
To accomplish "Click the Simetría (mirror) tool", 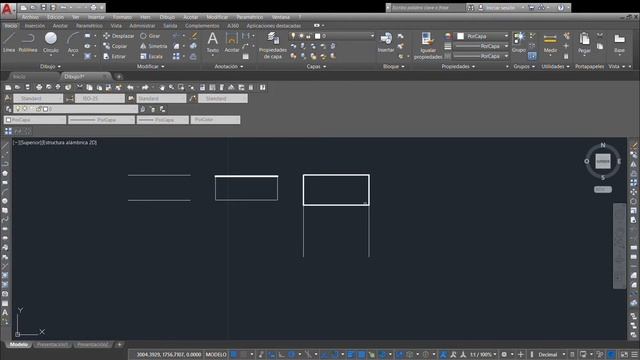I will [x=153, y=46].
